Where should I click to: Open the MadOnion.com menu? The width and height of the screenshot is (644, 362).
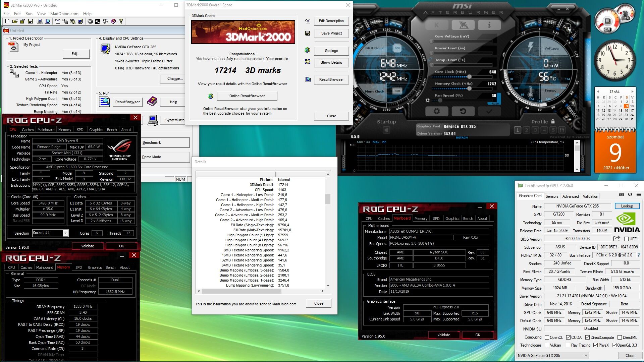(x=64, y=14)
